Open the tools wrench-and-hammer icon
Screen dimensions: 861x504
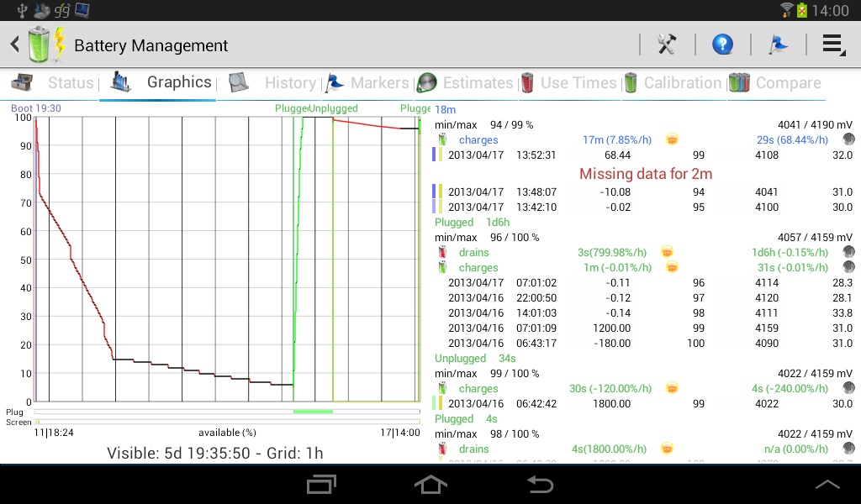pyautogui.click(x=667, y=45)
